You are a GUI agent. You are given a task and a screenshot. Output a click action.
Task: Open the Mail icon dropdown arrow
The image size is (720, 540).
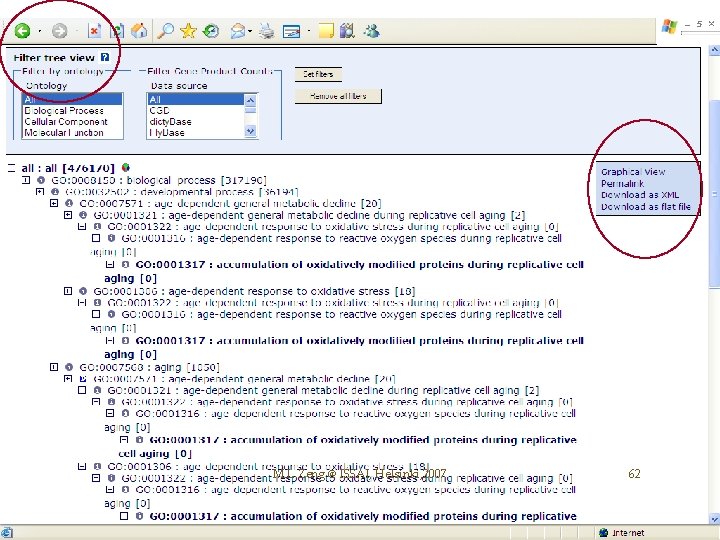pyautogui.click(x=250, y=31)
